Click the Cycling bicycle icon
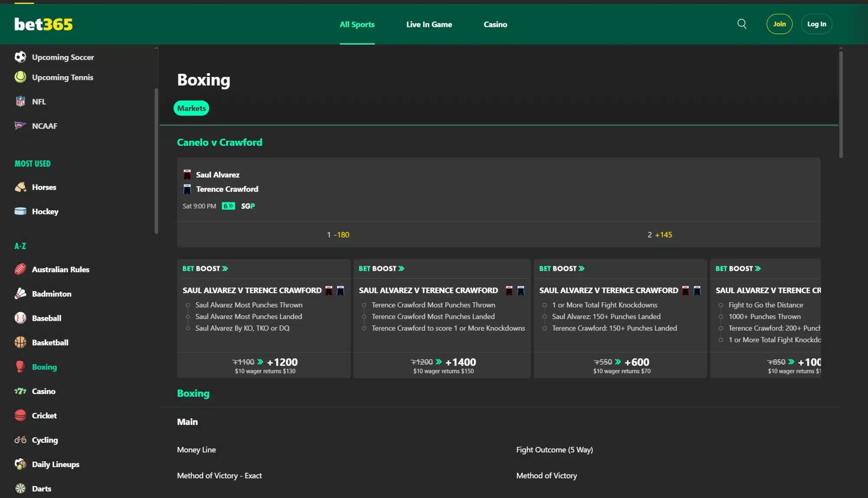This screenshot has height=498, width=868. (x=20, y=440)
